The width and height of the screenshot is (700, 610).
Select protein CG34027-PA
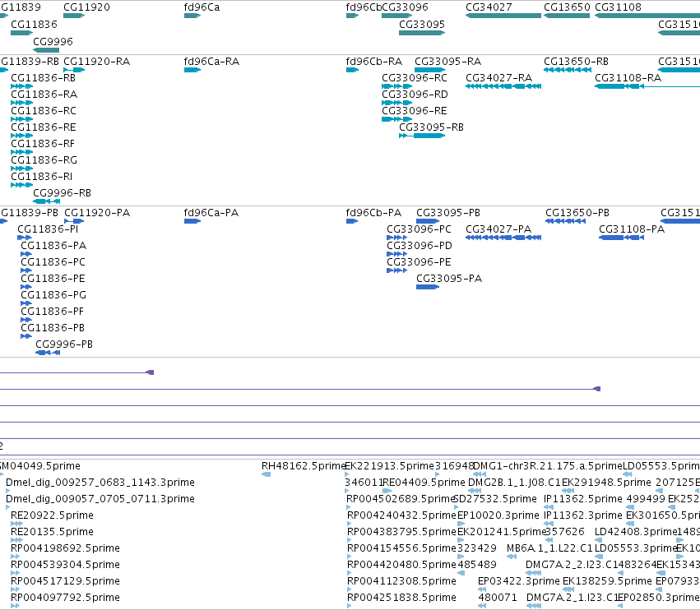point(503,238)
